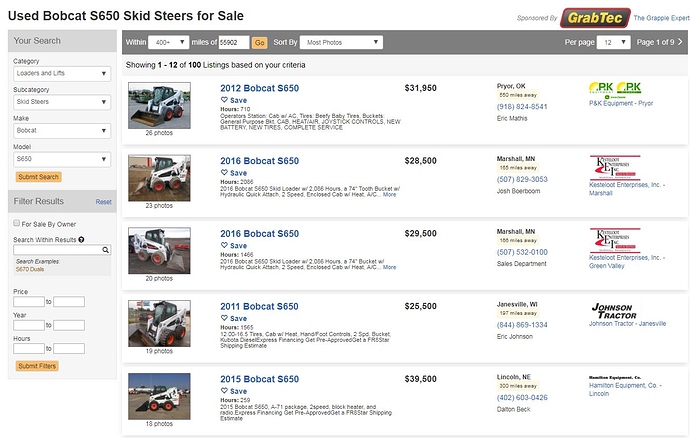The image size is (690, 438).
Task: Click the Submit Filters button
Action: click(37, 366)
